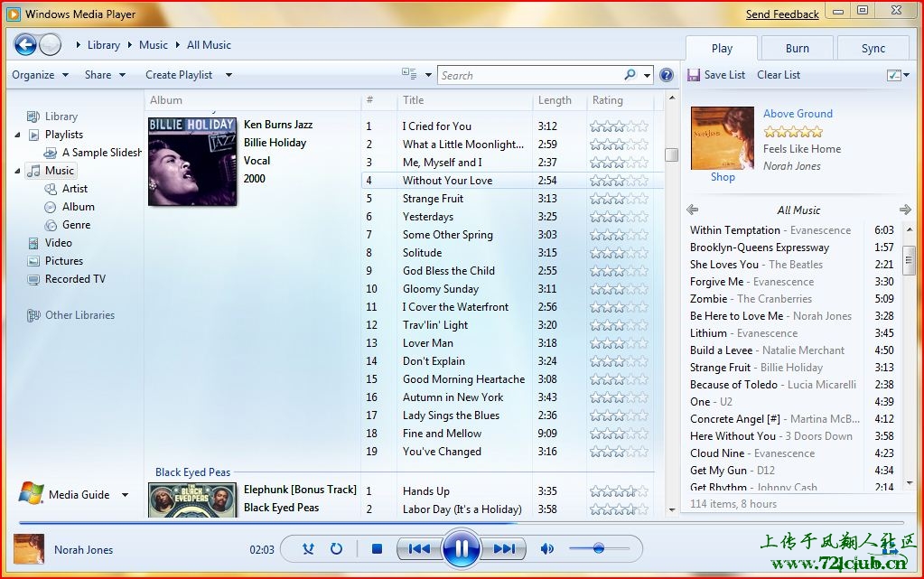Skip to the next track

(x=503, y=549)
